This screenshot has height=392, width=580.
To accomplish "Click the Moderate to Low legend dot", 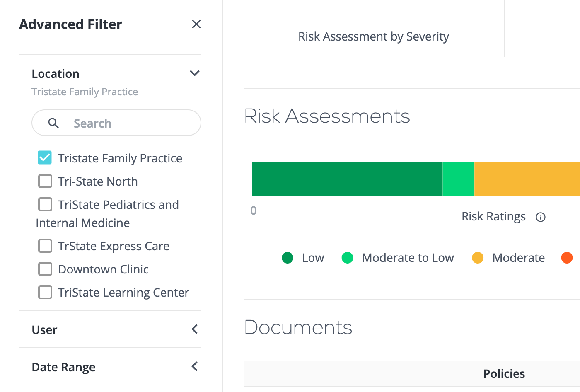I will tap(347, 258).
